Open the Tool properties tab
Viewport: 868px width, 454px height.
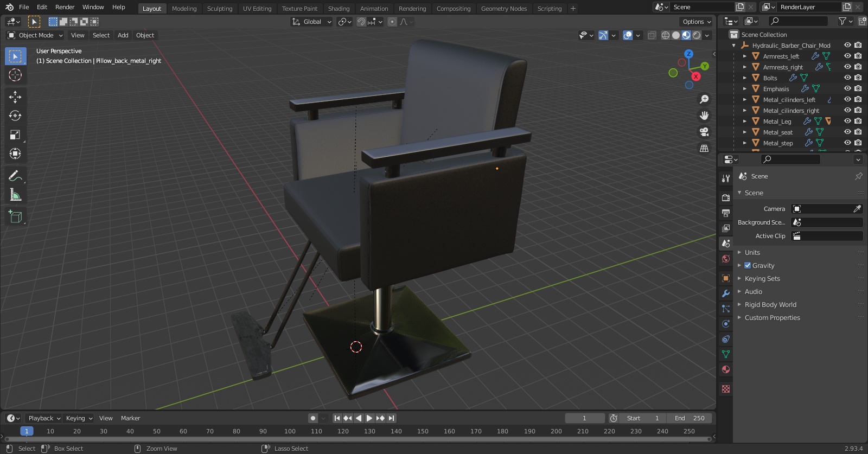click(x=726, y=178)
